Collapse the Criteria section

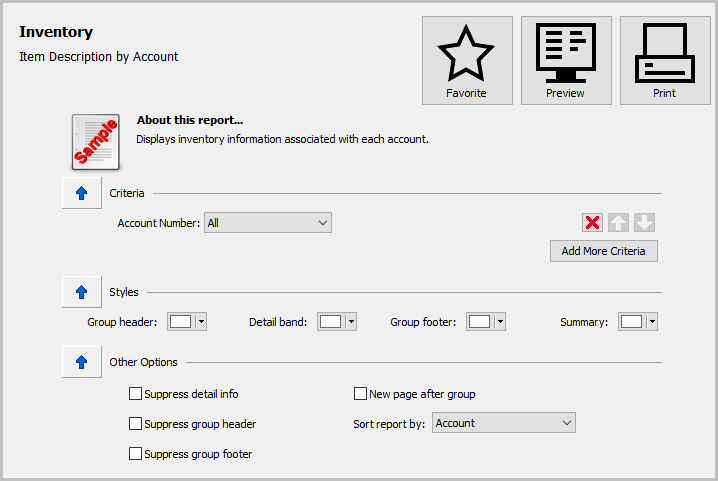[x=82, y=193]
